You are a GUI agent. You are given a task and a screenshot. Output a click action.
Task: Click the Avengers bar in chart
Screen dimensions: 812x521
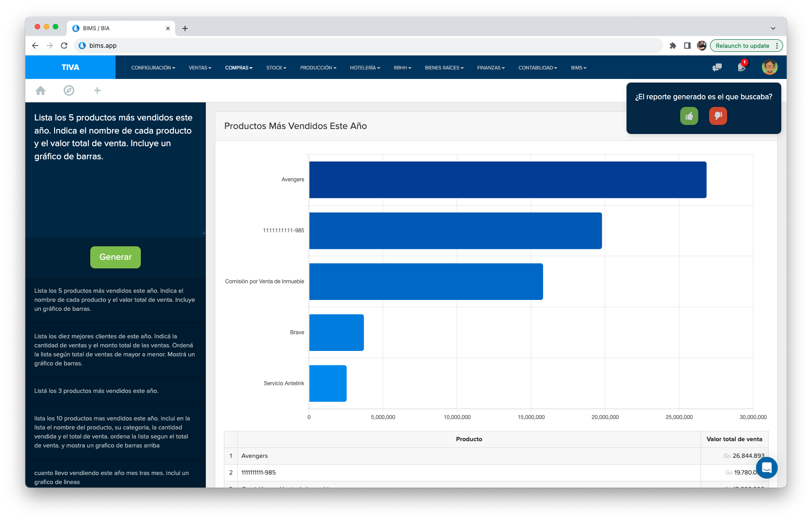point(507,180)
